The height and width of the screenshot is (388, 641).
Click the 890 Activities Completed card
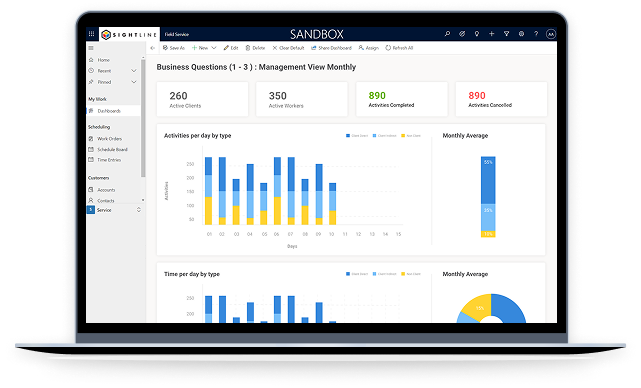[x=402, y=99]
